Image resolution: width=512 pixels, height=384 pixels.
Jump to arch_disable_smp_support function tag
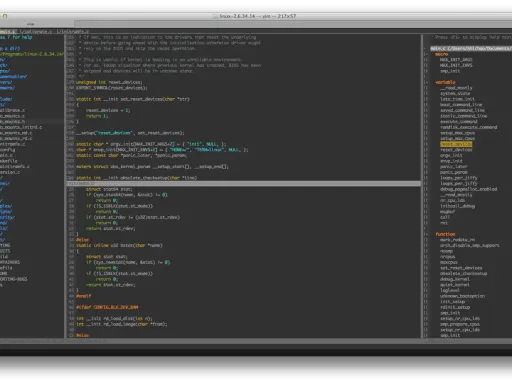470,245
